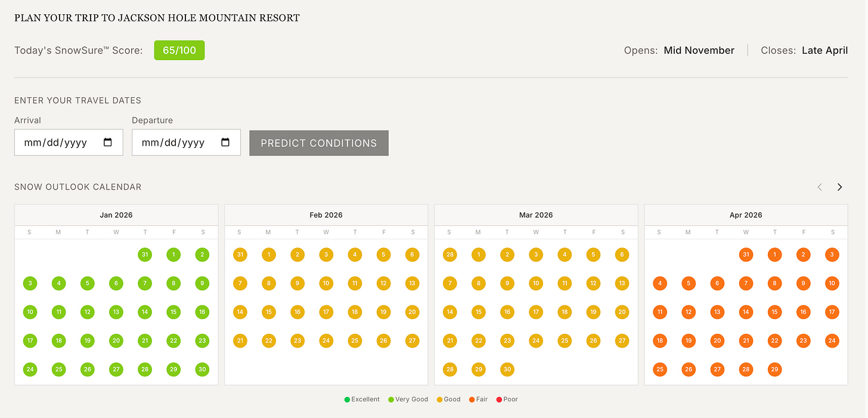Select April 4 in Apr 2026 calendar
This screenshot has width=868, height=418.
click(659, 283)
